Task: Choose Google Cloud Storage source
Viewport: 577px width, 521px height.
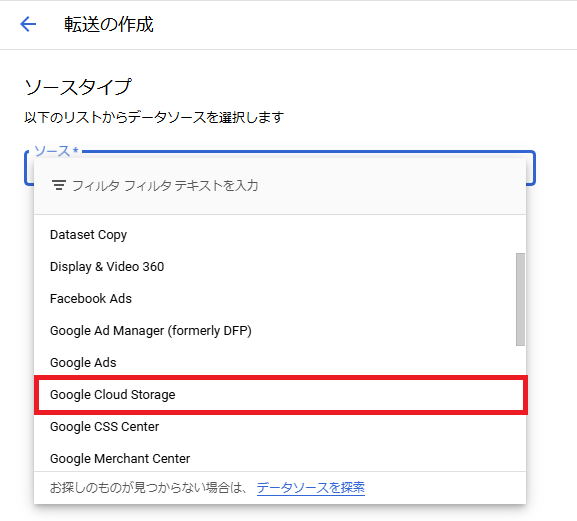Action: click(x=281, y=395)
